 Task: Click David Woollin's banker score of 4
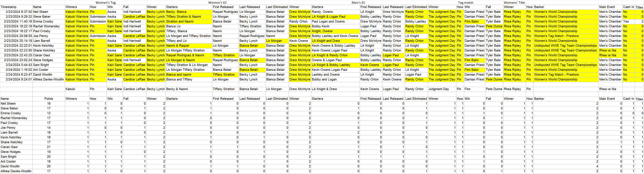(x=597, y=166)
